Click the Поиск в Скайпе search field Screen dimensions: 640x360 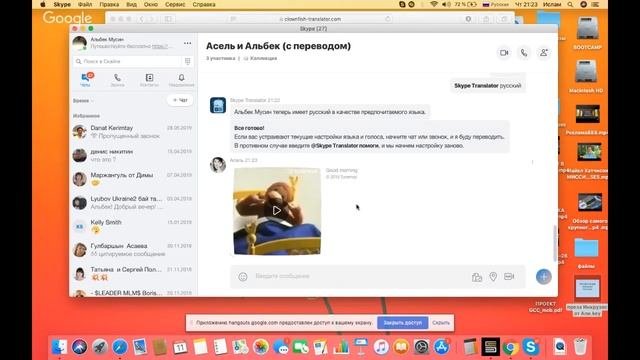click(x=127, y=61)
